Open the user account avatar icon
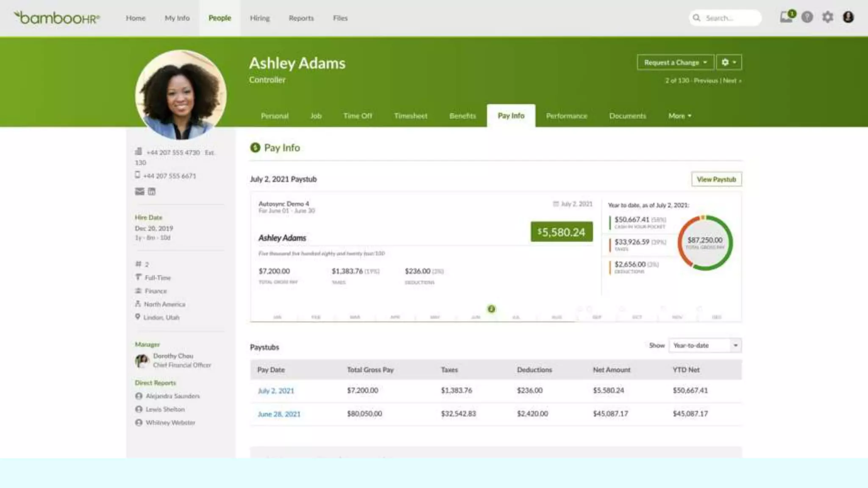Viewport: 868px width, 488px height. [848, 17]
